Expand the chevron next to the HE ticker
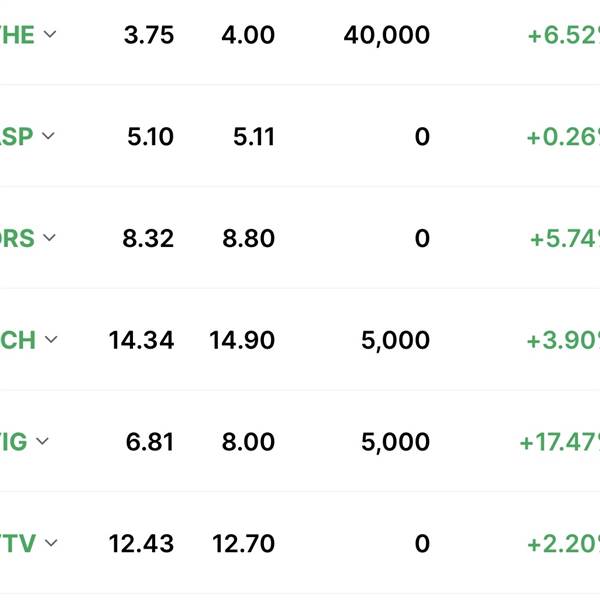 click(50, 34)
